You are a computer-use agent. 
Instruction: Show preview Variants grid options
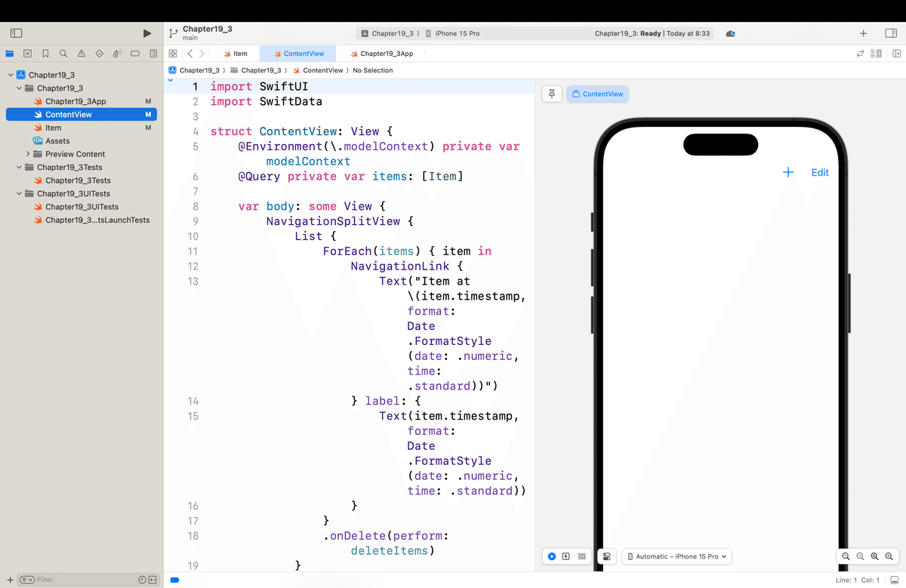581,556
